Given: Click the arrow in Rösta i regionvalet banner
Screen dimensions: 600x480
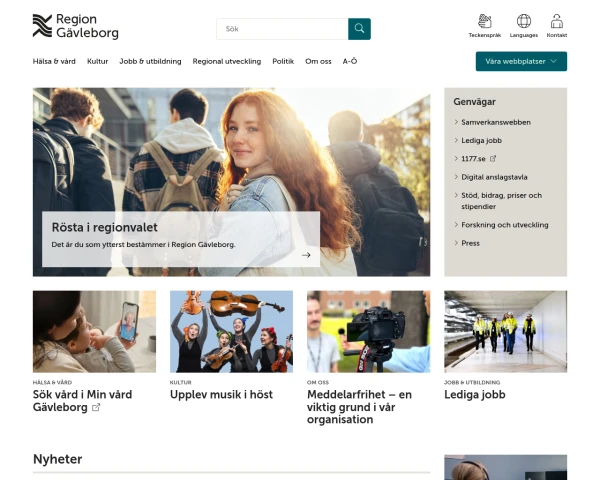Looking at the screenshot, I should tap(306, 255).
